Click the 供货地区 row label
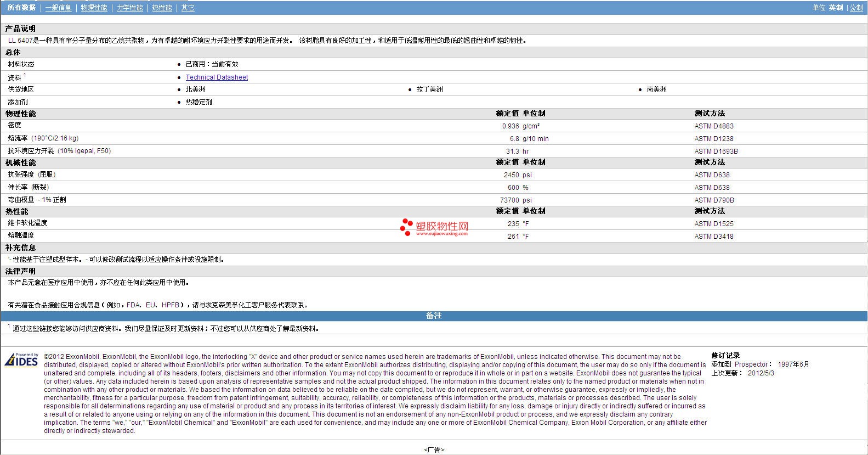This screenshot has width=868, height=455. click(21, 89)
